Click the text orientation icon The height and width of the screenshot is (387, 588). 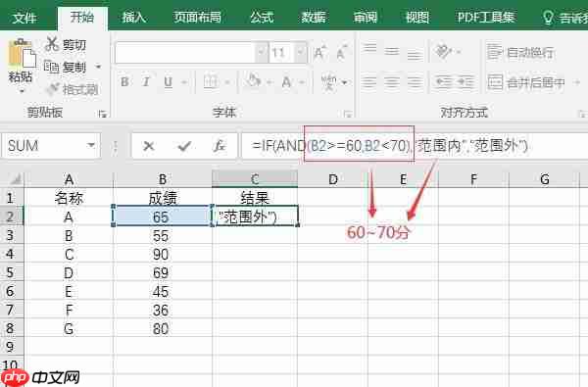click(x=443, y=51)
